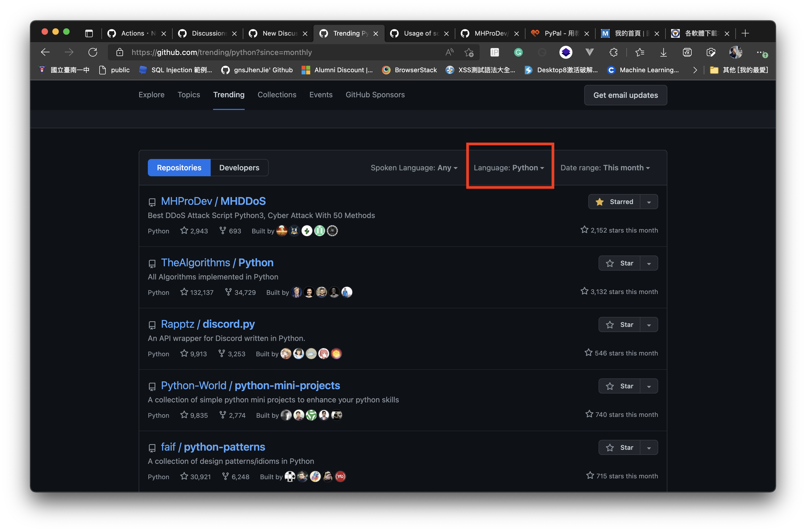Star the TheAlgorithms/Python repository
Screen dimensions: 806x532
pos(620,263)
